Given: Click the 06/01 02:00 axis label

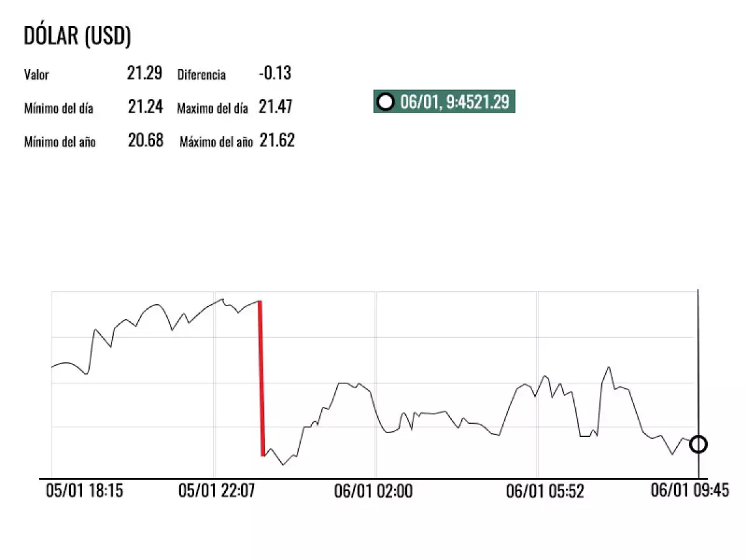Looking at the screenshot, I should tap(373, 492).
